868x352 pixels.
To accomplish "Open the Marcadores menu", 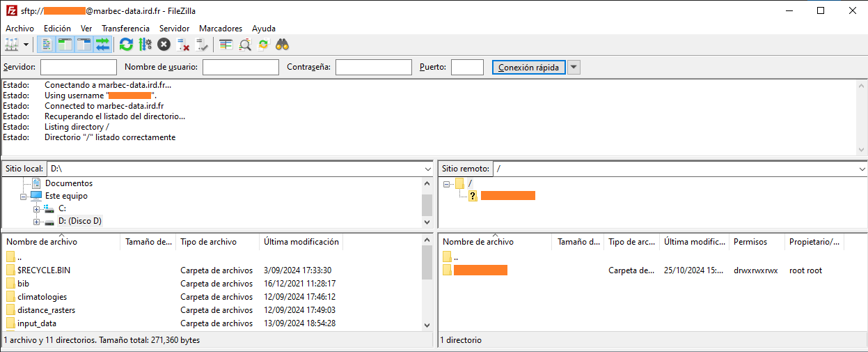I will pos(221,29).
